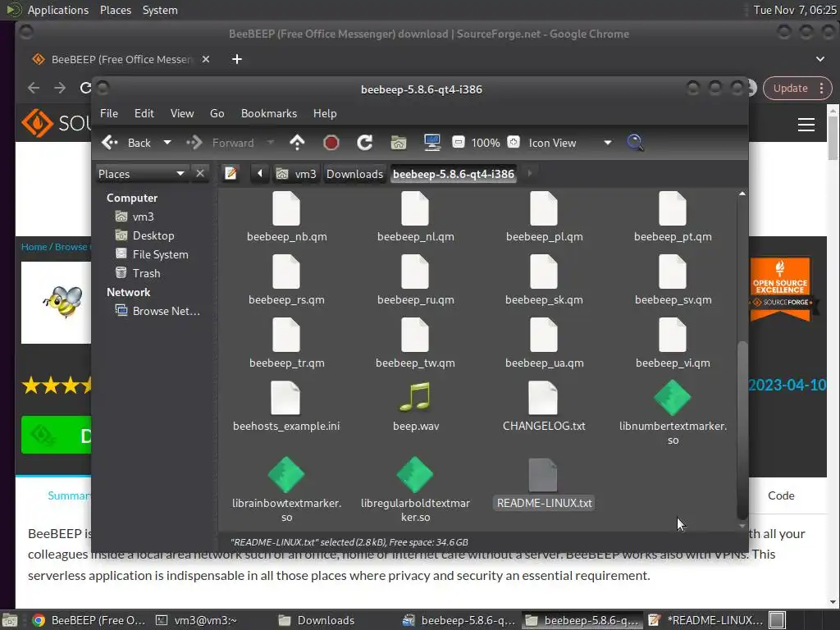840x630 pixels.
Task: Click the zoom in icon after 100%
Action: click(x=514, y=142)
